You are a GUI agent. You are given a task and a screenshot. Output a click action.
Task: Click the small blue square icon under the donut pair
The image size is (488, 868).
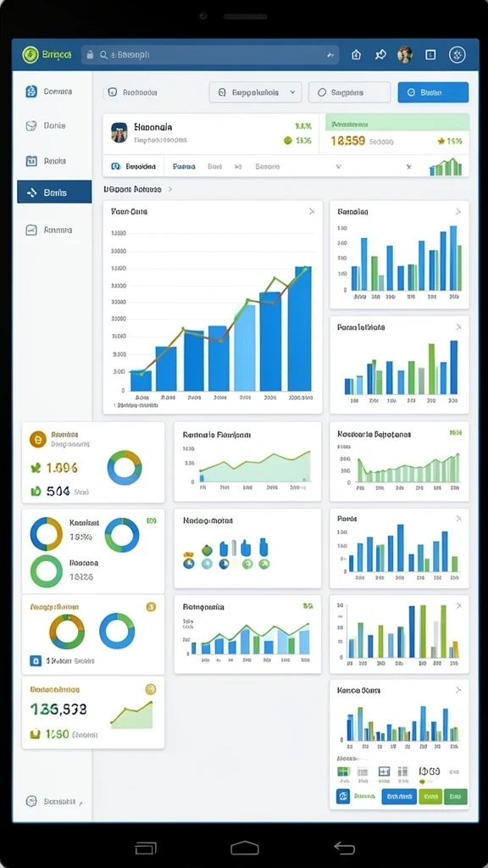click(x=36, y=660)
